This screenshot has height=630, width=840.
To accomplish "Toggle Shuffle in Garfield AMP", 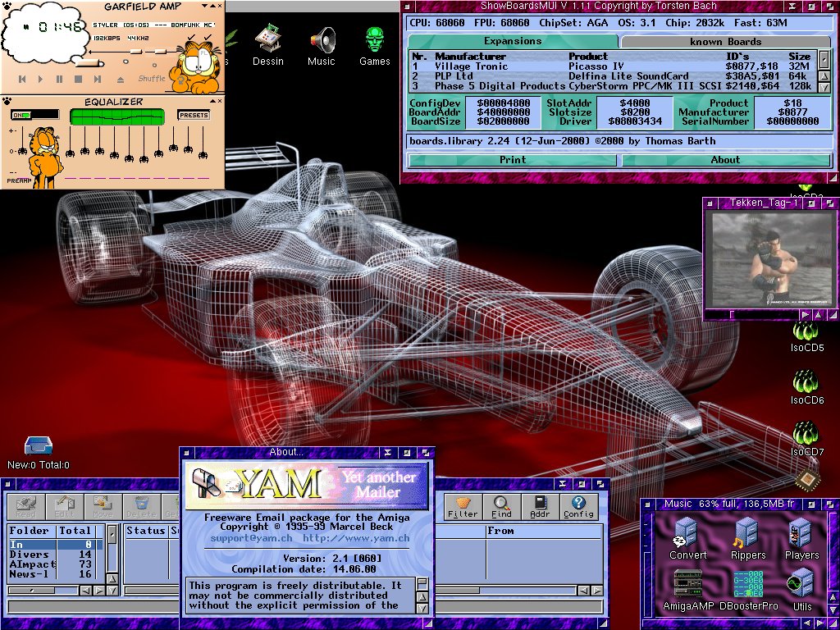I will click(x=152, y=78).
